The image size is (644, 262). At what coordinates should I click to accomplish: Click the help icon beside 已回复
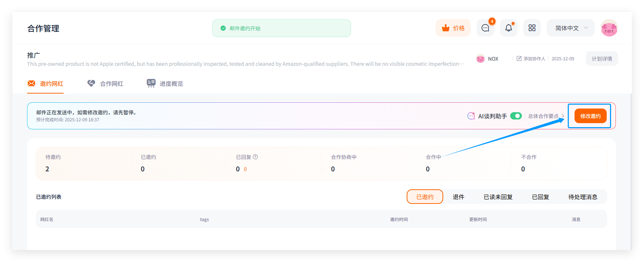tap(255, 157)
